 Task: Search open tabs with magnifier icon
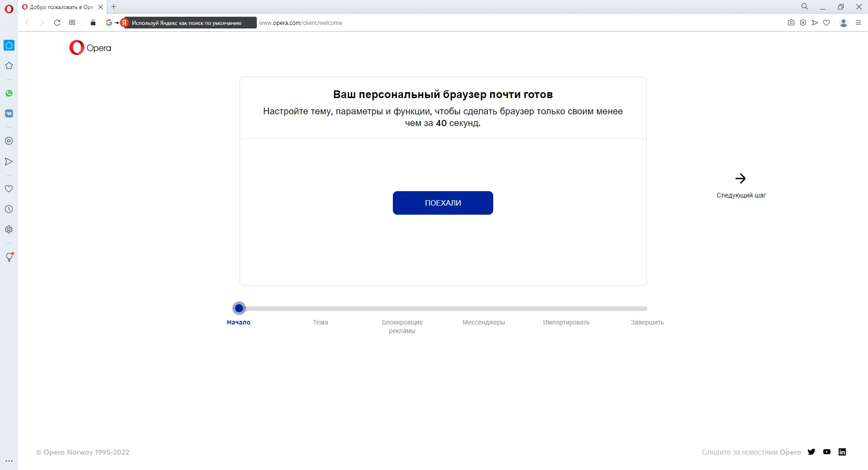[805, 7]
